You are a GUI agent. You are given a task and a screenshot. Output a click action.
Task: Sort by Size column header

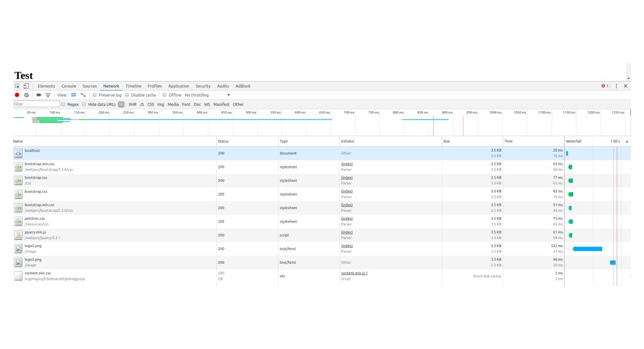pos(472,141)
